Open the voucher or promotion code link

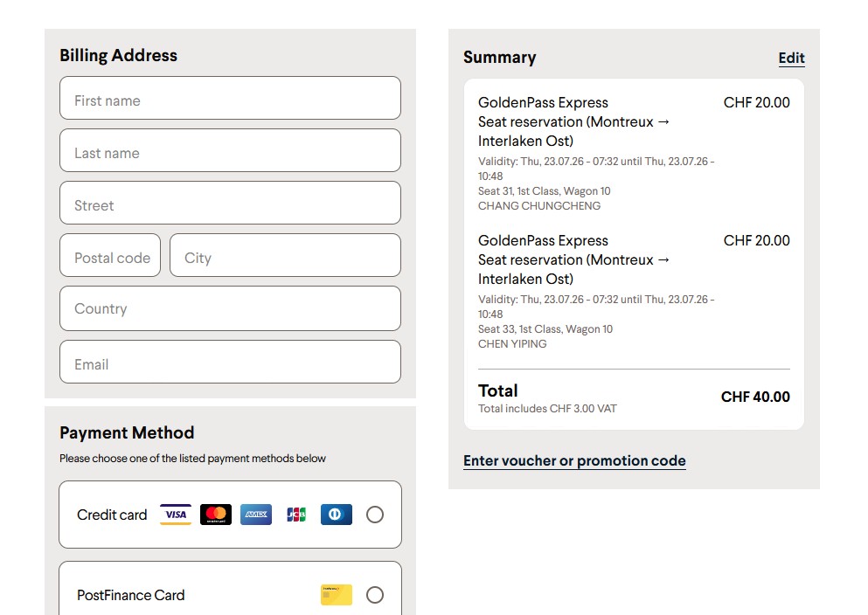[574, 460]
